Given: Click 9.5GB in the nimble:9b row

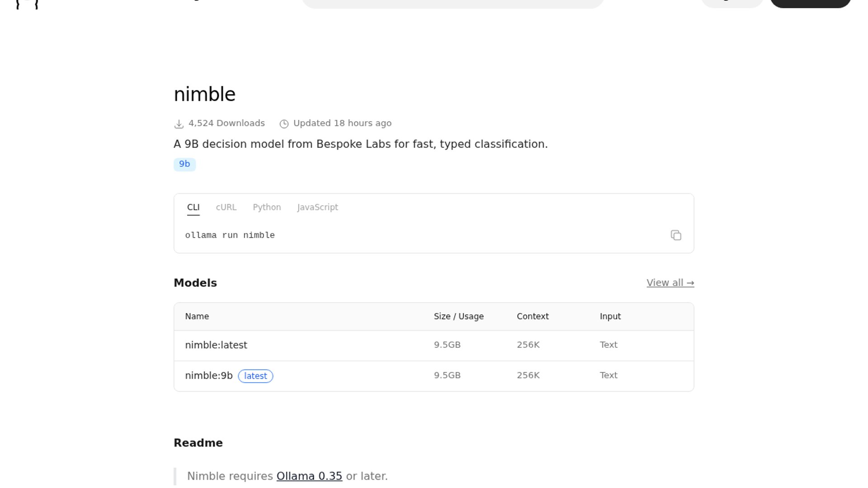Looking at the screenshot, I should click(x=447, y=375).
